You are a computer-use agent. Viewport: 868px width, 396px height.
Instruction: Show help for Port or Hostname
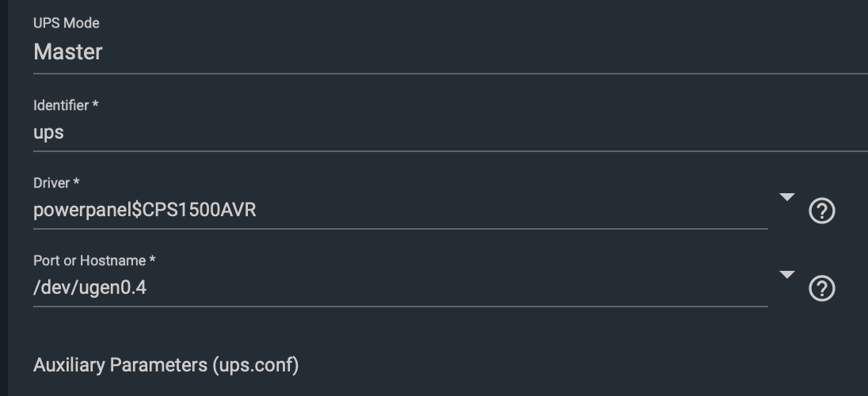822,289
